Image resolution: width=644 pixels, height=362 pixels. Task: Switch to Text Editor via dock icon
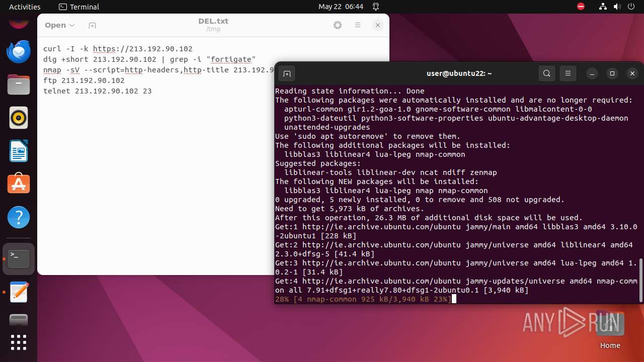click(19, 292)
